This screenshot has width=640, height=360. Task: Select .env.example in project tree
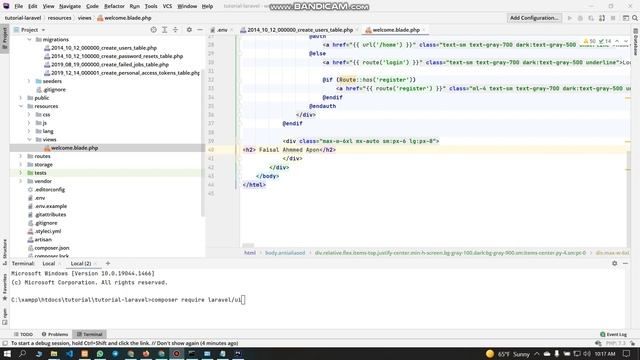tap(51, 207)
